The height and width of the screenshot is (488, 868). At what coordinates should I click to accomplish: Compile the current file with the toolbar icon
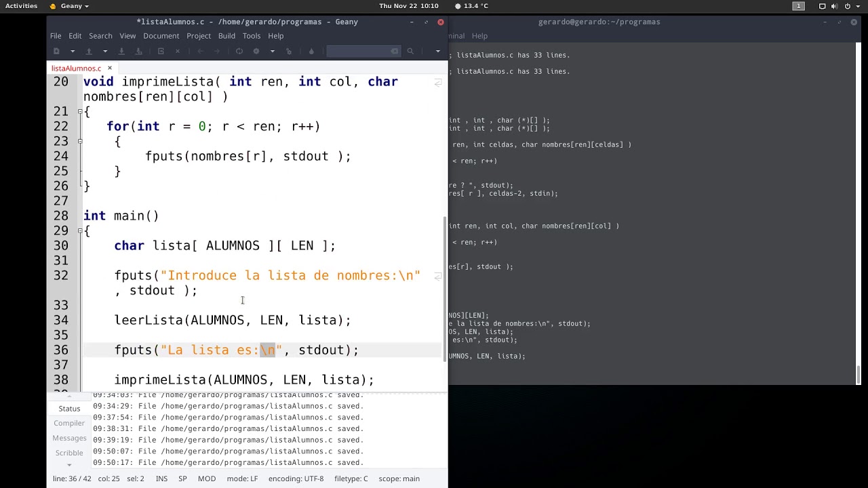239,51
